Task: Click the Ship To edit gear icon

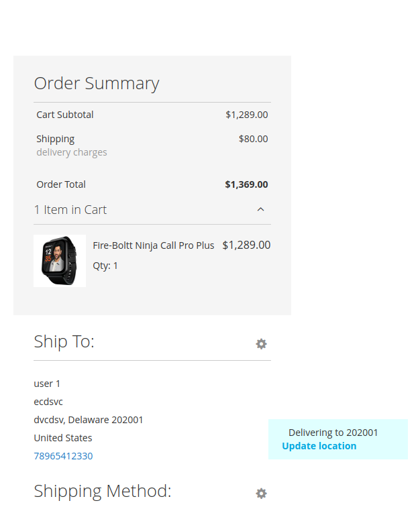Action: click(261, 344)
